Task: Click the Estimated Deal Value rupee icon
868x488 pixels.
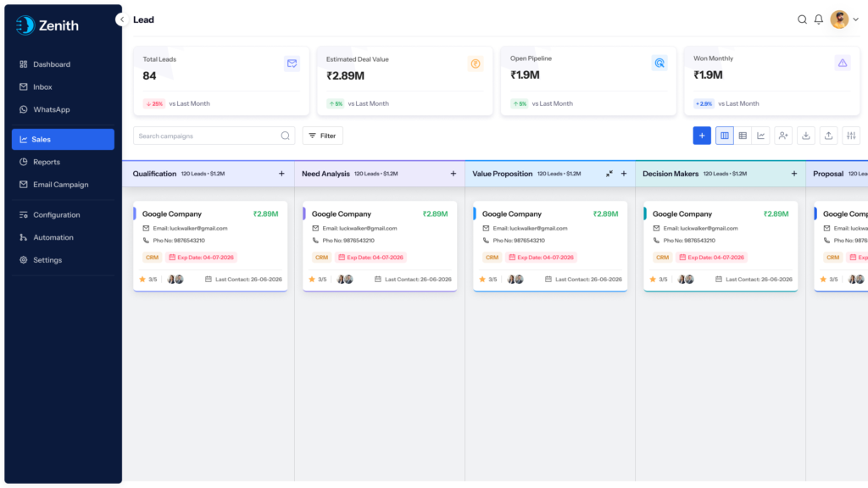Action: pyautogui.click(x=475, y=64)
